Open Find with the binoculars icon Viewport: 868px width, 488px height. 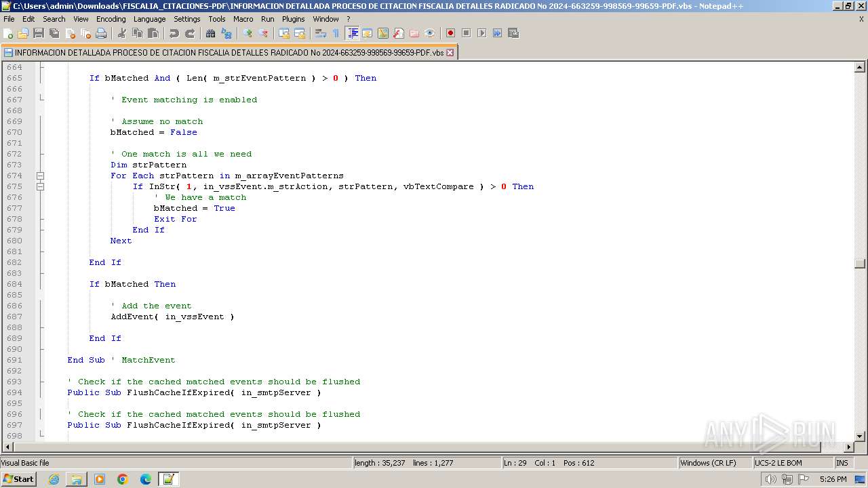(211, 33)
